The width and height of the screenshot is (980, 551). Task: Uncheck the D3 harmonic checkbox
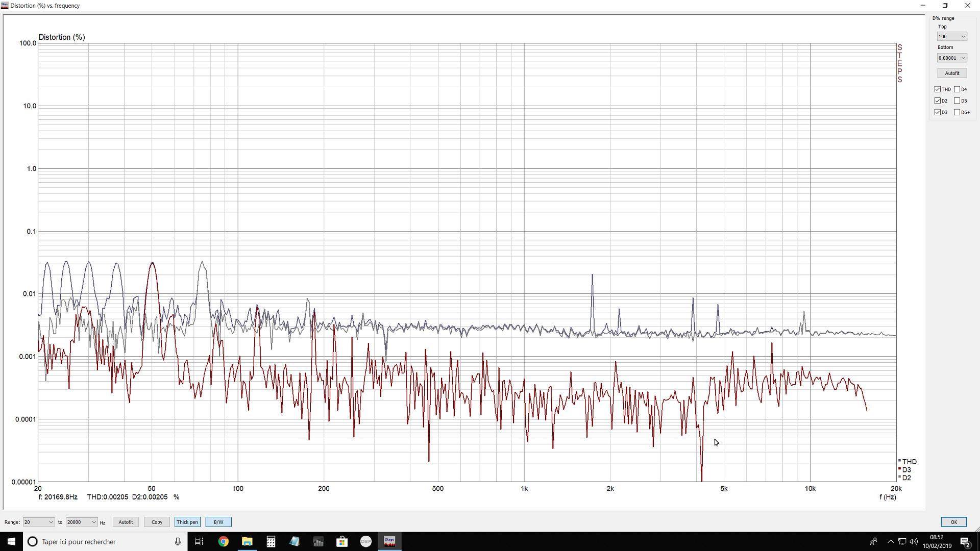tap(938, 112)
